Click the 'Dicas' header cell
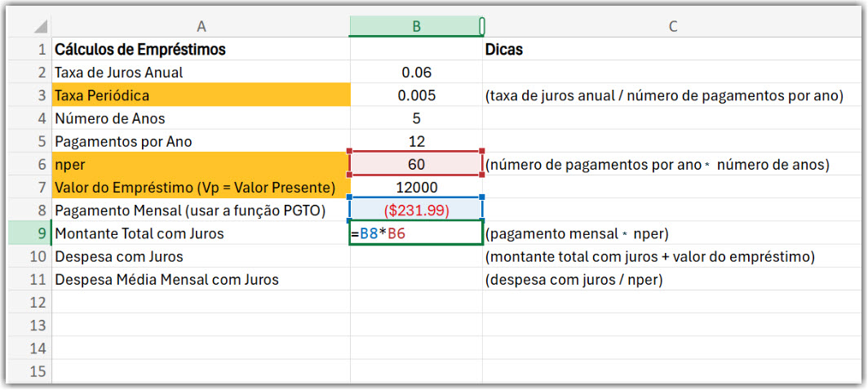Screen dimensions: 868x390 click(672, 49)
